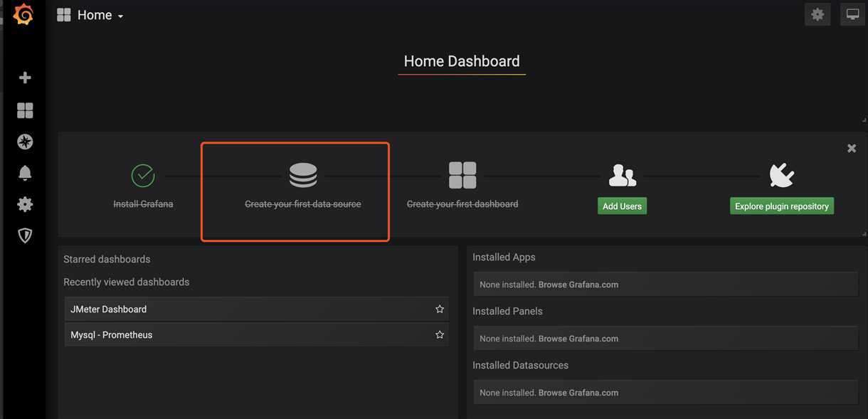
Task: Click the Installed Panels heading
Action: 507,312
